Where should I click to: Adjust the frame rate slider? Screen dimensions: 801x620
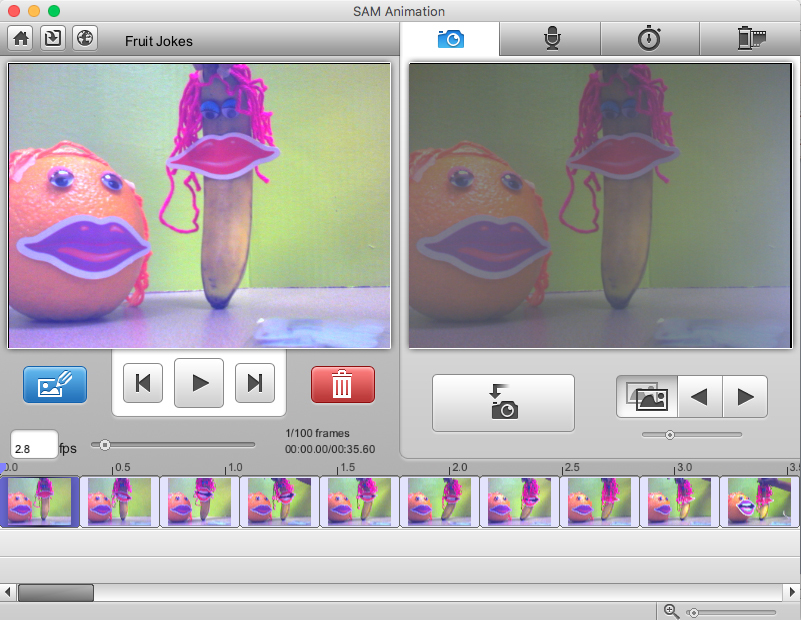tap(104, 445)
